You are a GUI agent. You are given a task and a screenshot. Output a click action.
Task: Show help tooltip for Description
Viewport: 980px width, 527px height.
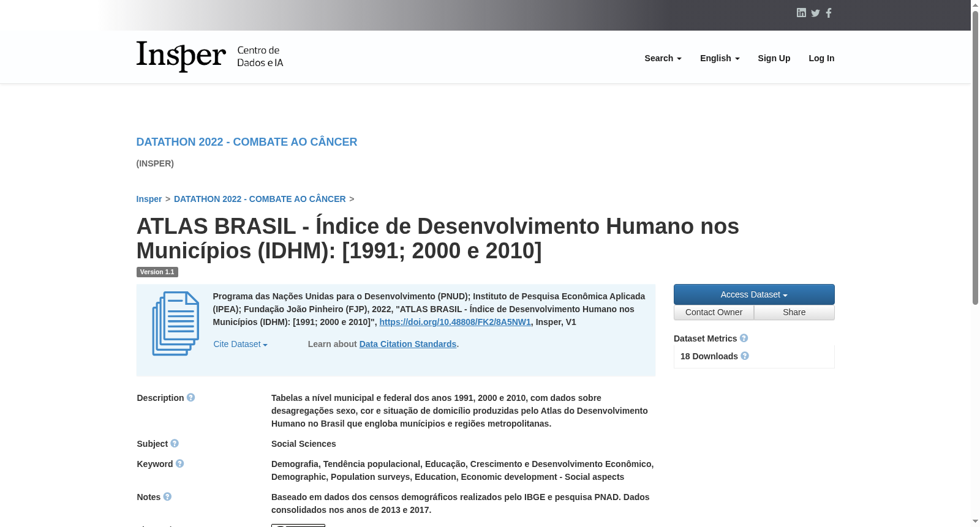[x=191, y=398]
